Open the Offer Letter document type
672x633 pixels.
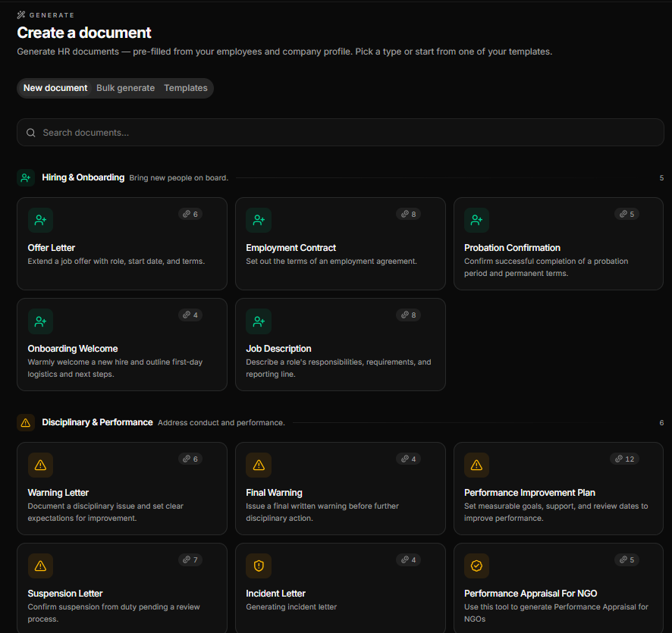[122, 243]
